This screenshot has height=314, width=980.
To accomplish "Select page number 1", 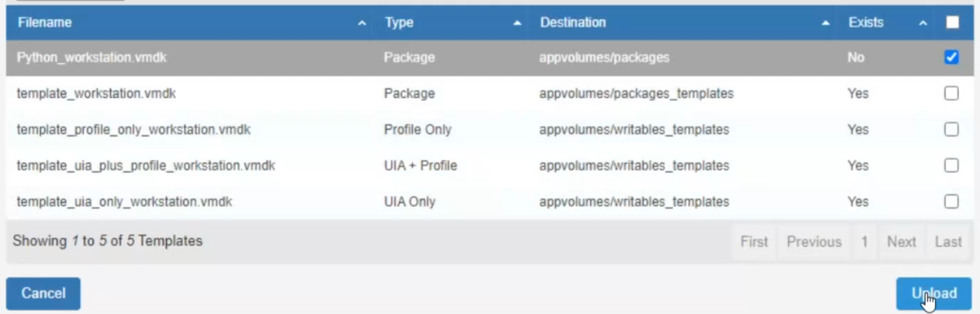I will (x=864, y=242).
